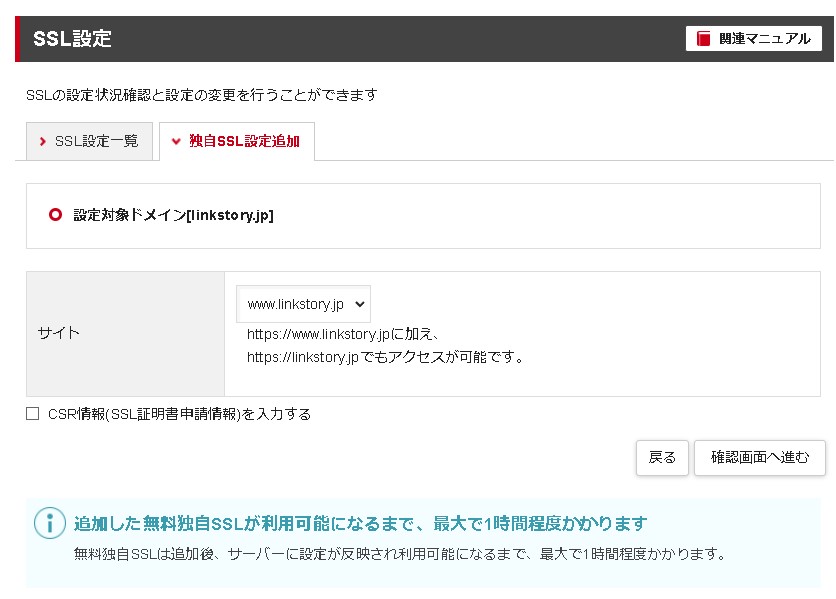836x599 pixels.
Task: Click the arrow of the site selection combo box
Action: 360,304
